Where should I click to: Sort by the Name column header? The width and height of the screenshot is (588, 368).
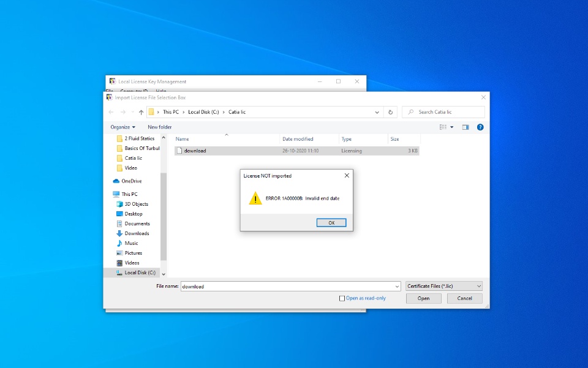pos(227,139)
